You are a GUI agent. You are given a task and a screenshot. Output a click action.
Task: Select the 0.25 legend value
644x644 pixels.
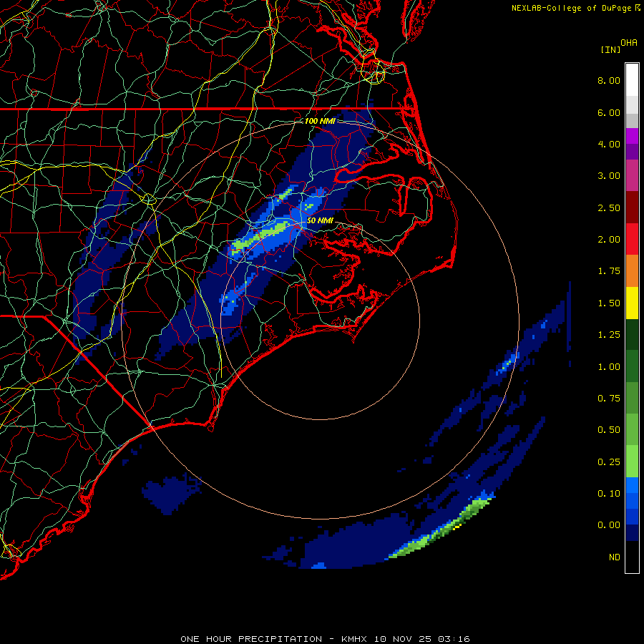pyautogui.click(x=609, y=462)
